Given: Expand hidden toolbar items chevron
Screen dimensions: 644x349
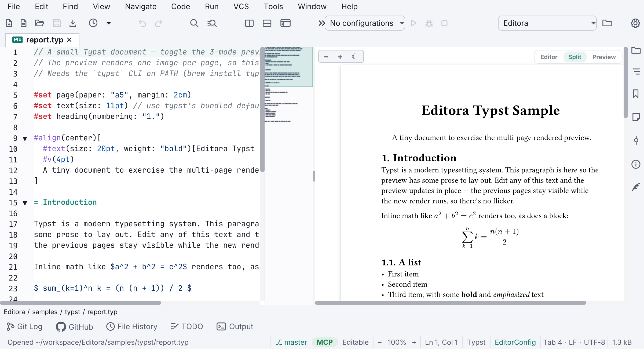Looking at the screenshot, I should [321, 23].
